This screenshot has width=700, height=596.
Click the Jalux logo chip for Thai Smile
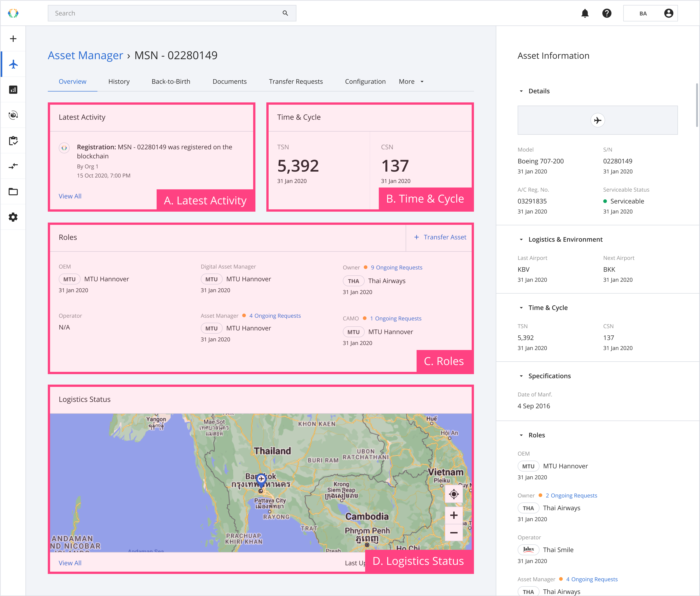pyautogui.click(x=528, y=550)
